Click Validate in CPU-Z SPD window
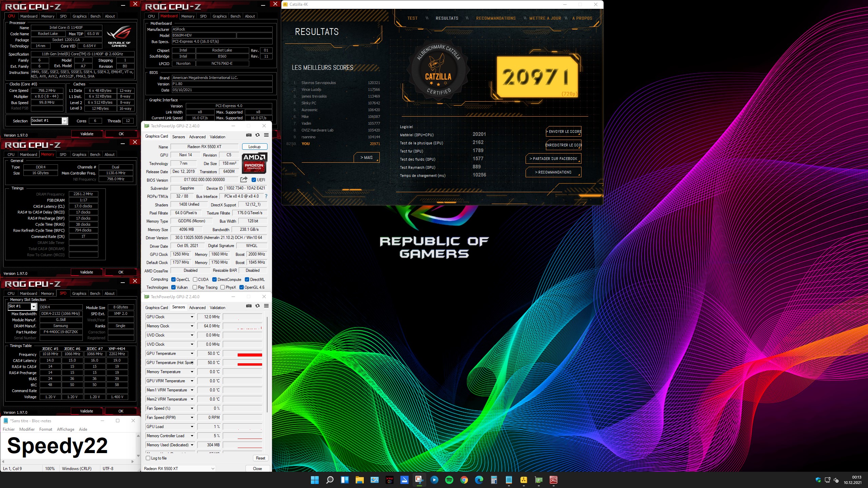The image size is (868, 488). click(x=87, y=411)
